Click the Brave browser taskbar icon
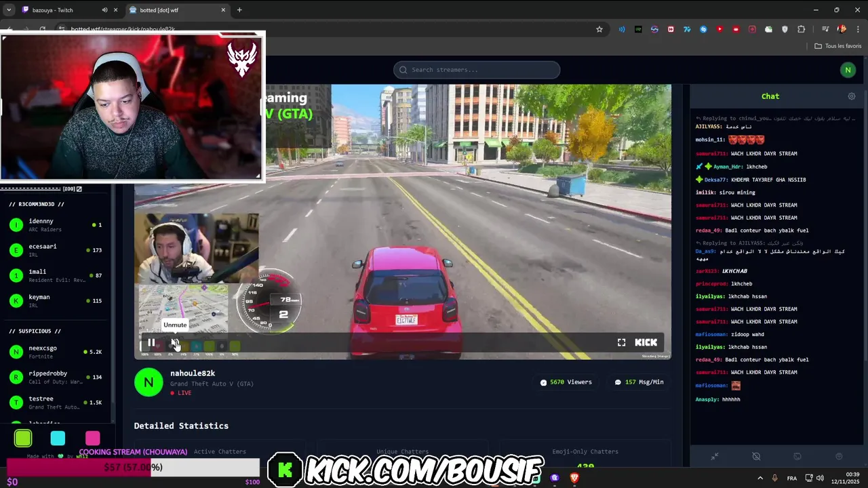This screenshot has height=488, width=868. (x=574, y=478)
